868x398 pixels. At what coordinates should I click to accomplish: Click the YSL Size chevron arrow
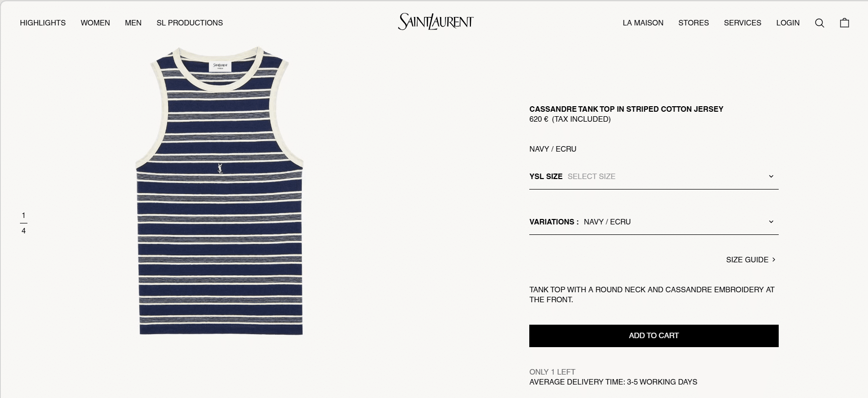point(771,176)
